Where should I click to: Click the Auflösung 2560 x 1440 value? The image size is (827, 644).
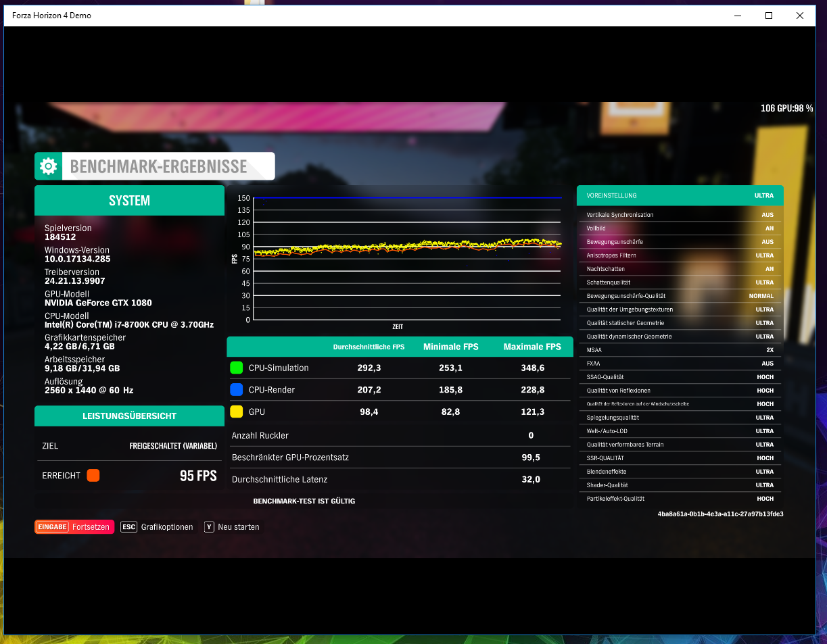[x=89, y=391]
